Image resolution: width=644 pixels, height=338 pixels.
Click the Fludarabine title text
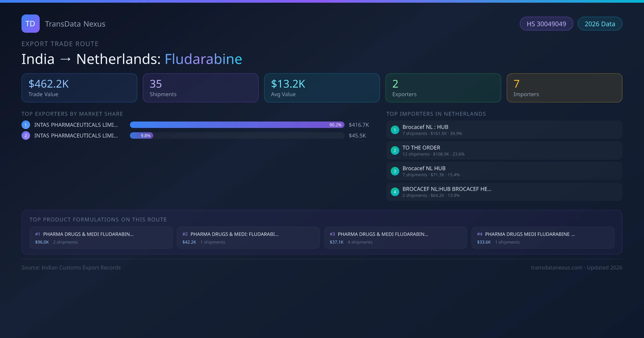point(203,59)
